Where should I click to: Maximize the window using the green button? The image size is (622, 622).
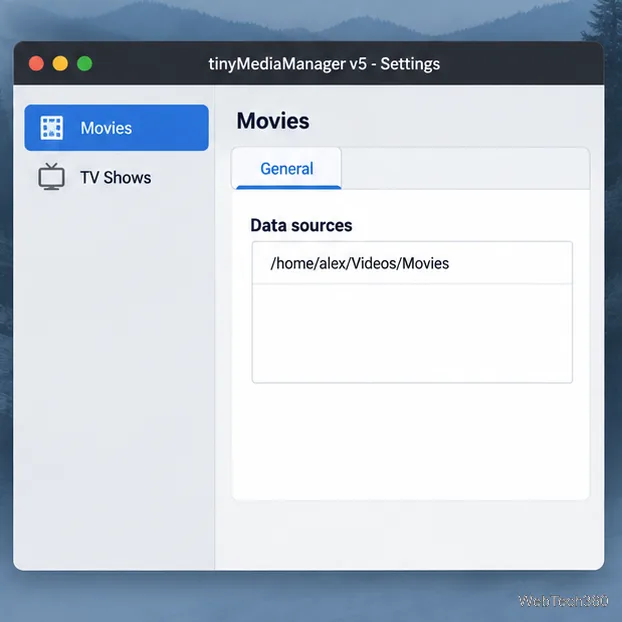point(84,63)
